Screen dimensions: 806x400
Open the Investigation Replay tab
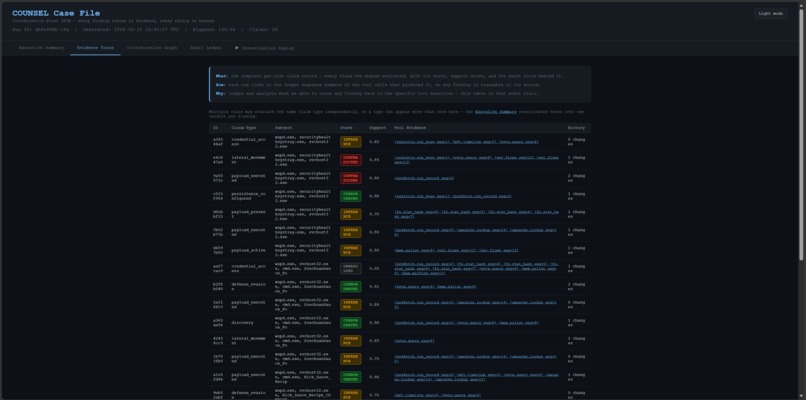(265, 48)
